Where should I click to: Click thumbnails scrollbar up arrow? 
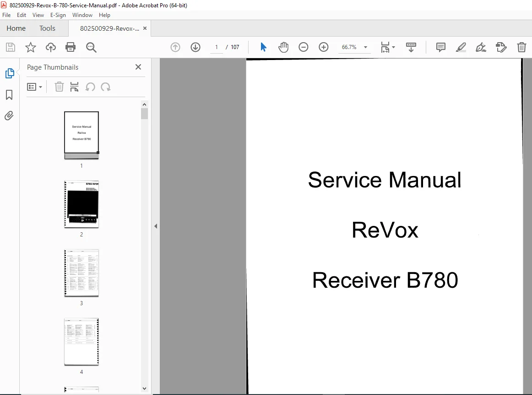(x=144, y=104)
